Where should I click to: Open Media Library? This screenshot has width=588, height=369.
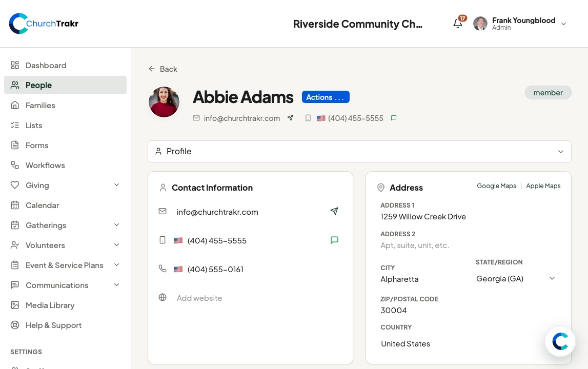coord(65,305)
